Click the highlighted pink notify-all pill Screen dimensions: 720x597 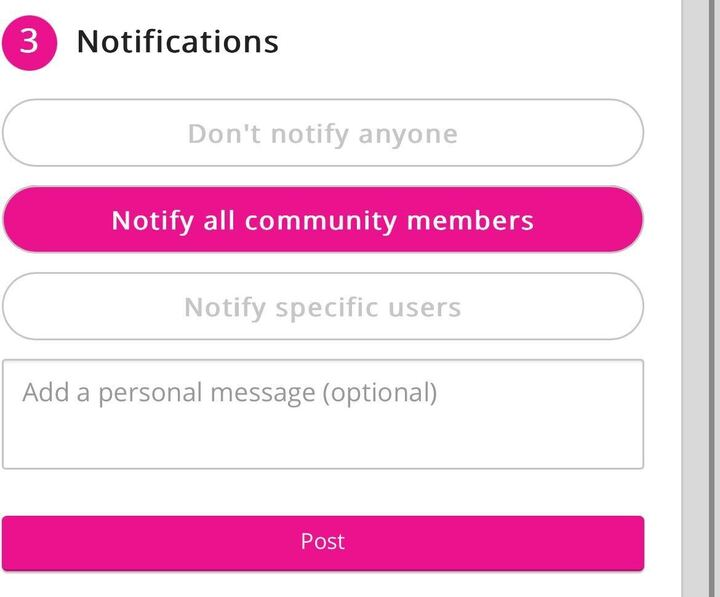[322, 220]
